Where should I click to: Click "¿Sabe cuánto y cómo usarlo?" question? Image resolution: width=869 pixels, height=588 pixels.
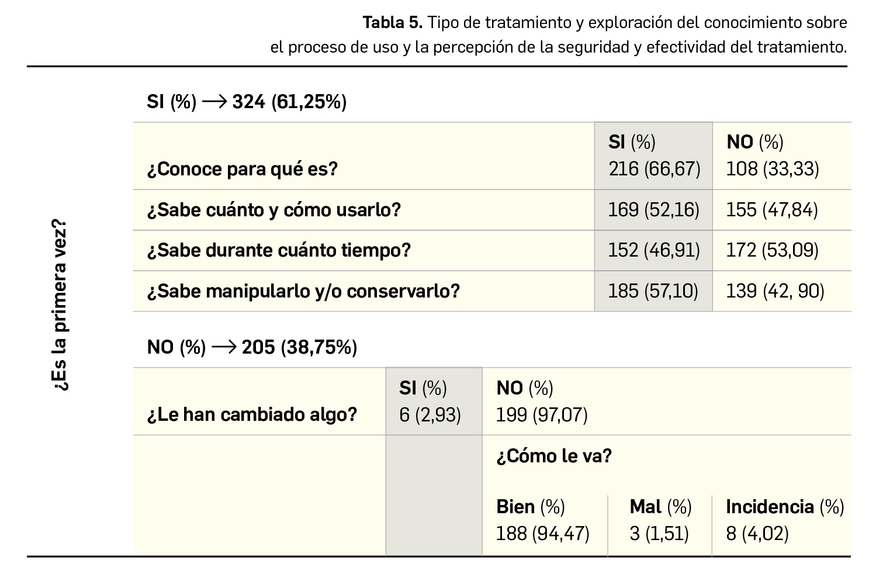274,210
